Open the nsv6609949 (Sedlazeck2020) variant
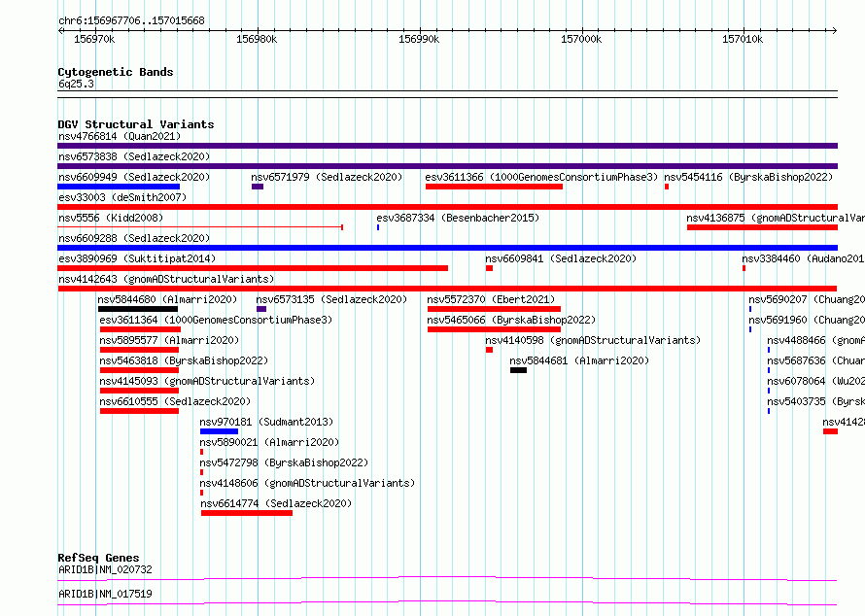The width and height of the screenshot is (865, 616). click(x=134, y=177)
